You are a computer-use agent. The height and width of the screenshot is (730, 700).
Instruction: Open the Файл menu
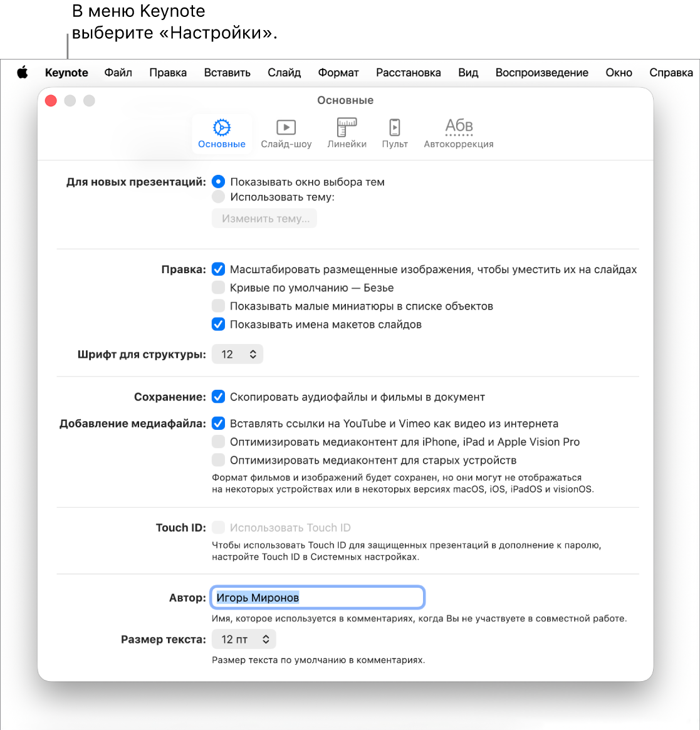click(118, 73)
